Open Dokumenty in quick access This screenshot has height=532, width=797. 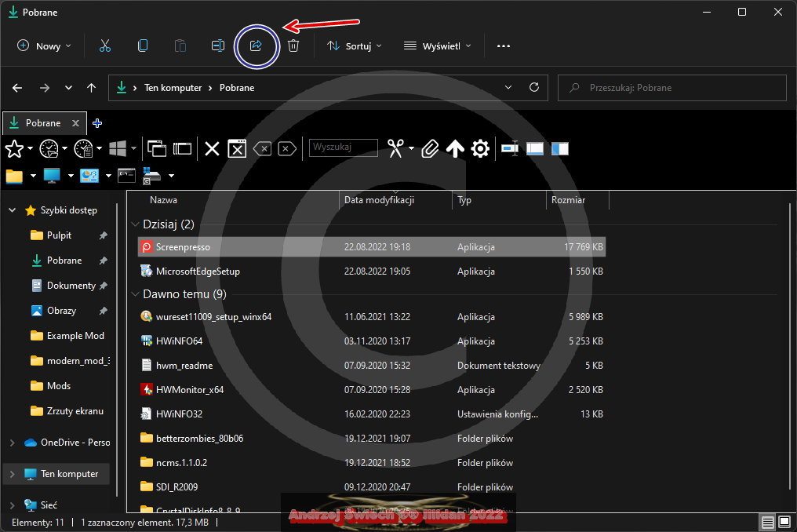tap(71, 286)
